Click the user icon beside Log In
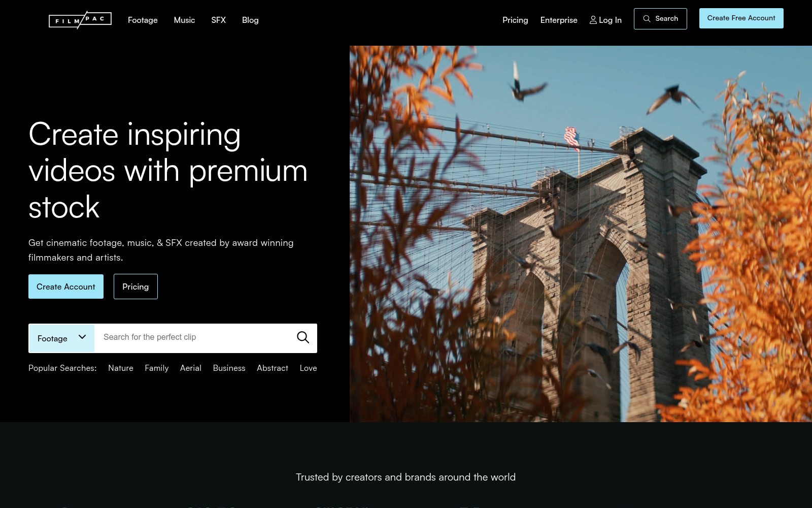This screenshot has height=508, width=812. pos(593,20)
